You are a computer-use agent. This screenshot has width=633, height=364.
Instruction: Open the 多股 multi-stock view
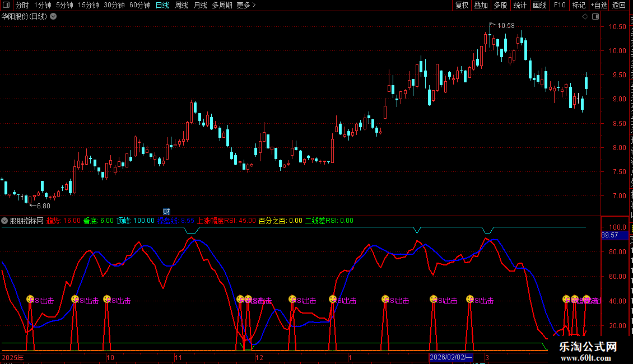500,5
